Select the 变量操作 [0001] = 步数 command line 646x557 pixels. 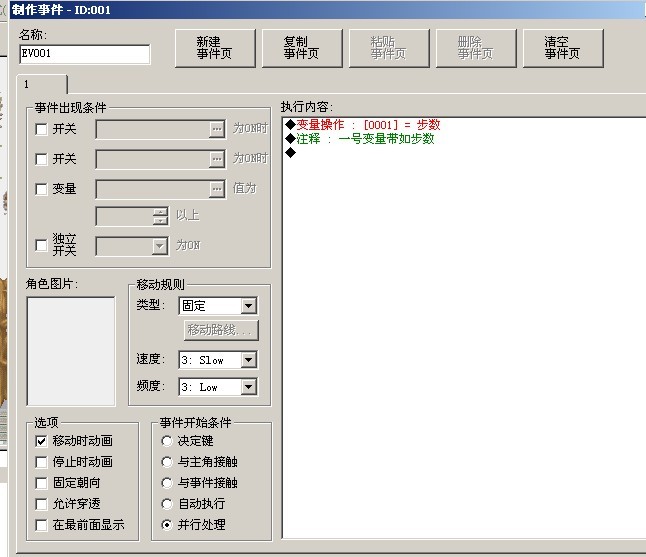point(363,125)
